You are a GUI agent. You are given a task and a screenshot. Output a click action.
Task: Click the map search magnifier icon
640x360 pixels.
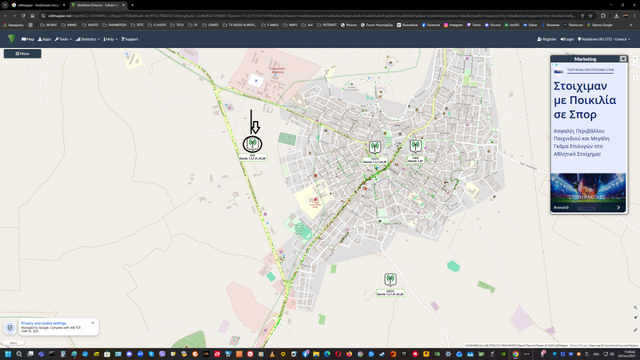635,307
